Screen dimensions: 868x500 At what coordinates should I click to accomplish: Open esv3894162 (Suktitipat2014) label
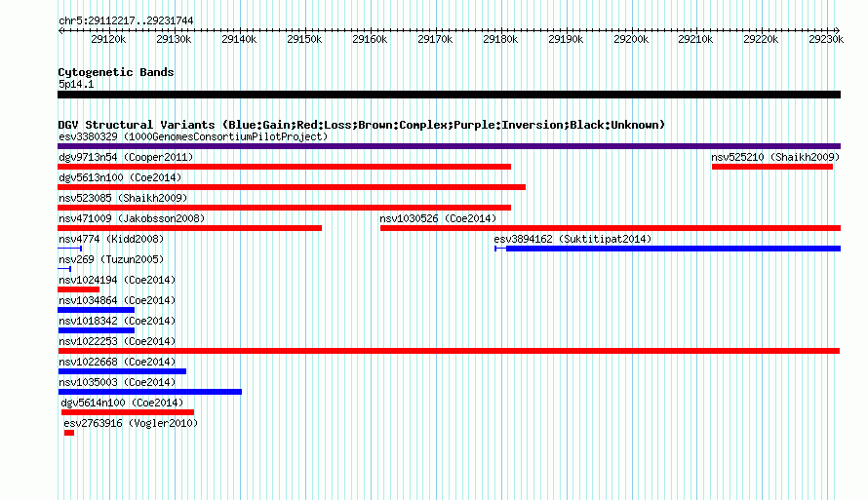[x=572, y=239]
